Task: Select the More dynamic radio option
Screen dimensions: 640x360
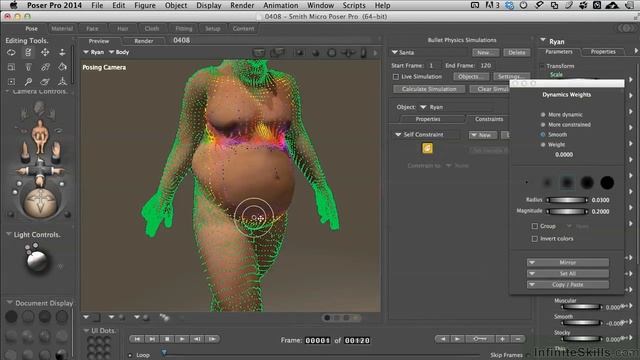Action: [543, 115]
